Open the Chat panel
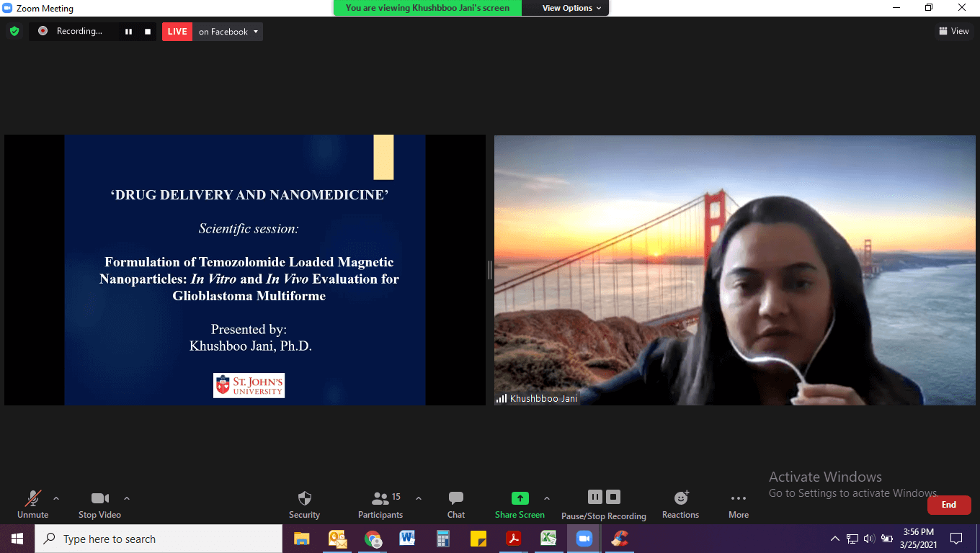Viewport: 980px width, 553px height. 456,505
